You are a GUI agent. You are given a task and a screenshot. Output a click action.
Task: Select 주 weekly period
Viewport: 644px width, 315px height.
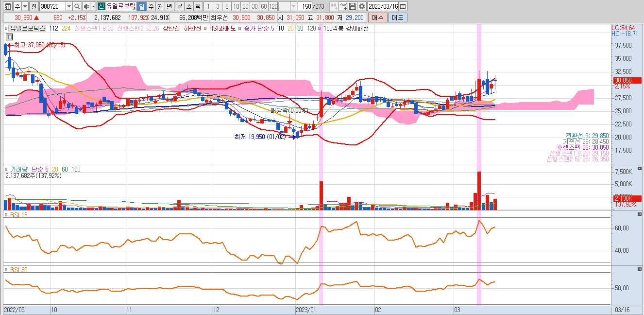151,6
